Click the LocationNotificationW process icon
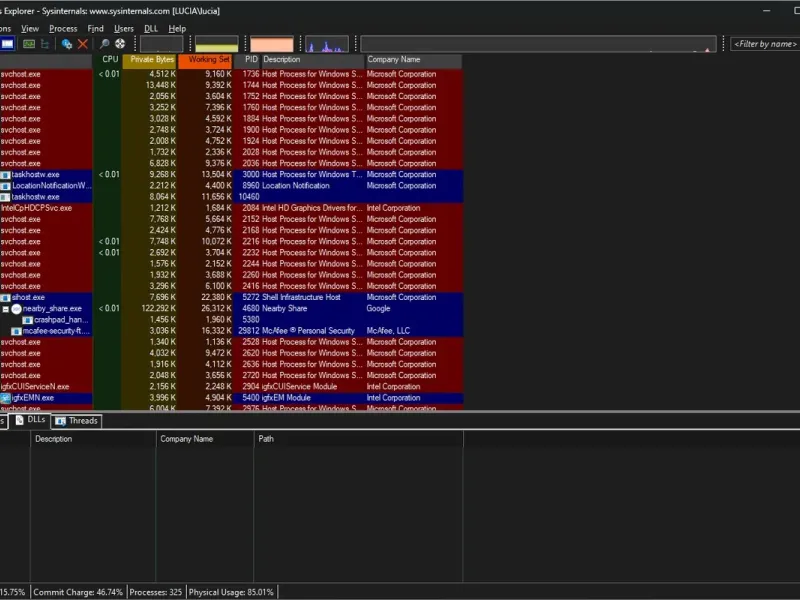This screenshot has height=600, width=800. [5, 186]
